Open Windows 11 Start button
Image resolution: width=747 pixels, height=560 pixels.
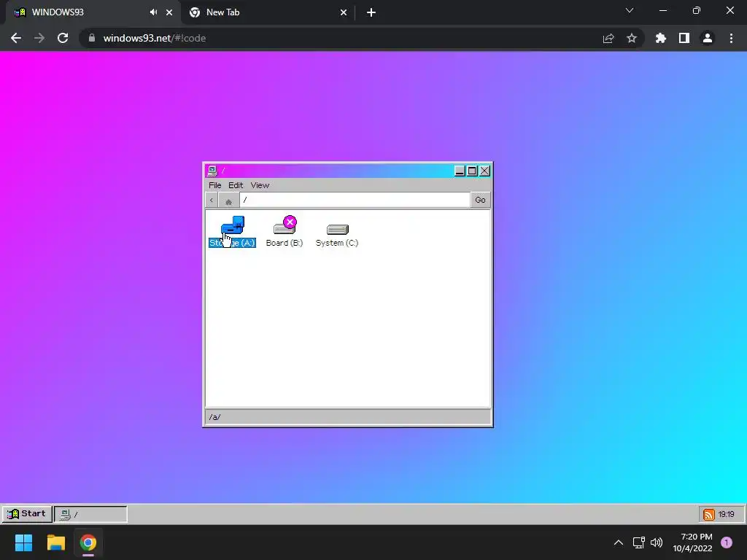(x=23, y=542)
